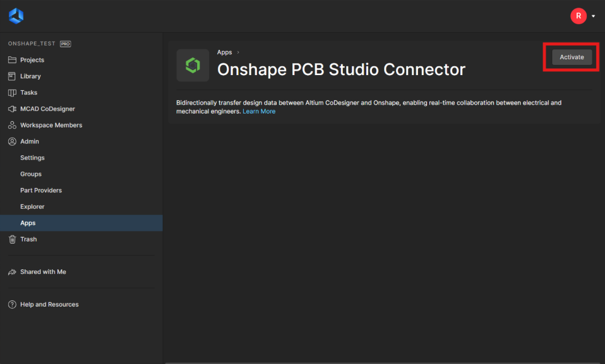Screen dimensions: 605x364
Task: Open Tasks in the sidebar
Action: point(28,93)
